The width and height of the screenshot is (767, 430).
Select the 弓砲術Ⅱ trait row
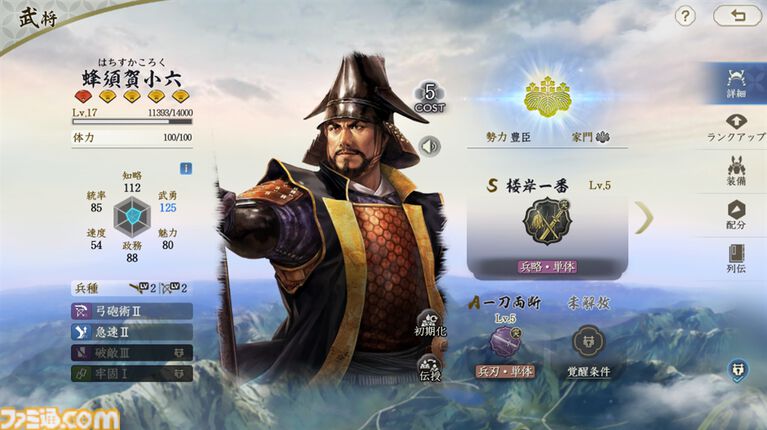[x=132, y=311]
